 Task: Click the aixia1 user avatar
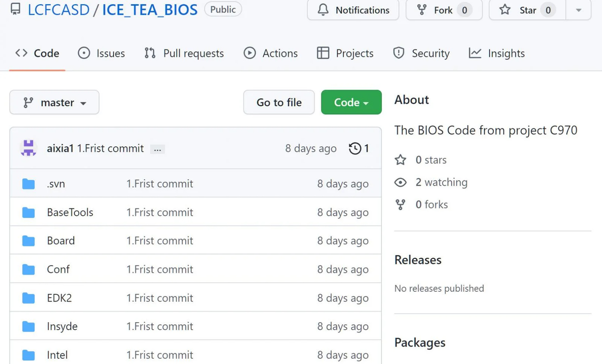coord(29,148)
